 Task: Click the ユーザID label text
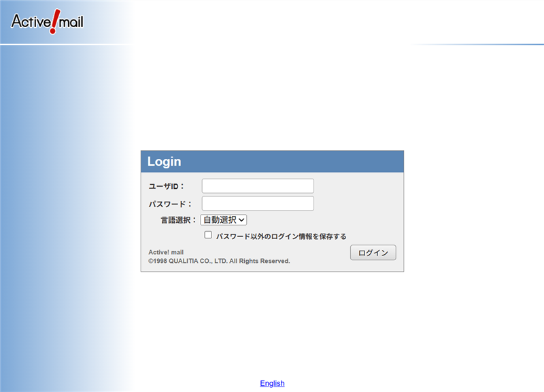[x=167, y=186]
